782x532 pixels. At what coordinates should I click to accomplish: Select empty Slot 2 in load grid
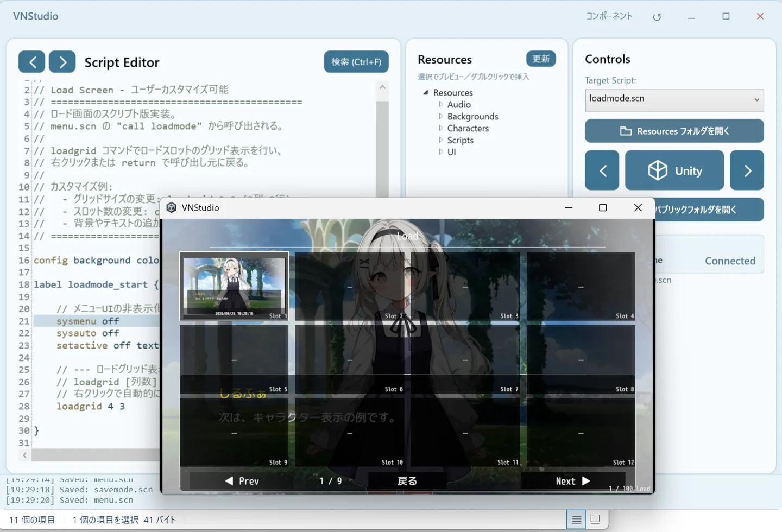(350, 286)
